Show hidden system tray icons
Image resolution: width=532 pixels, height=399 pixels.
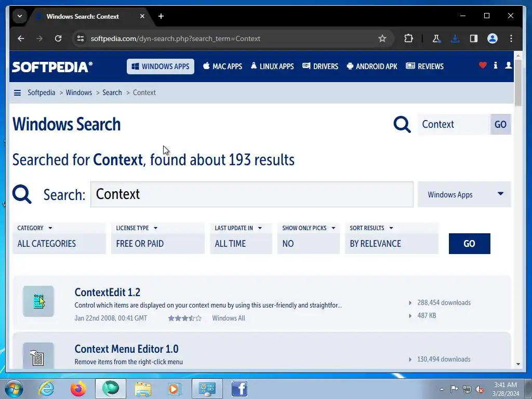pos(442,389)
